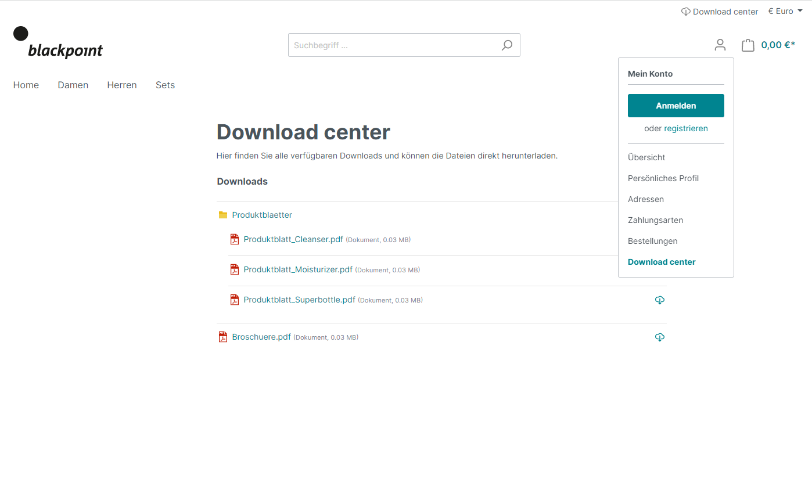
Task: Open the user account icon
Action: tap(720, 45)
